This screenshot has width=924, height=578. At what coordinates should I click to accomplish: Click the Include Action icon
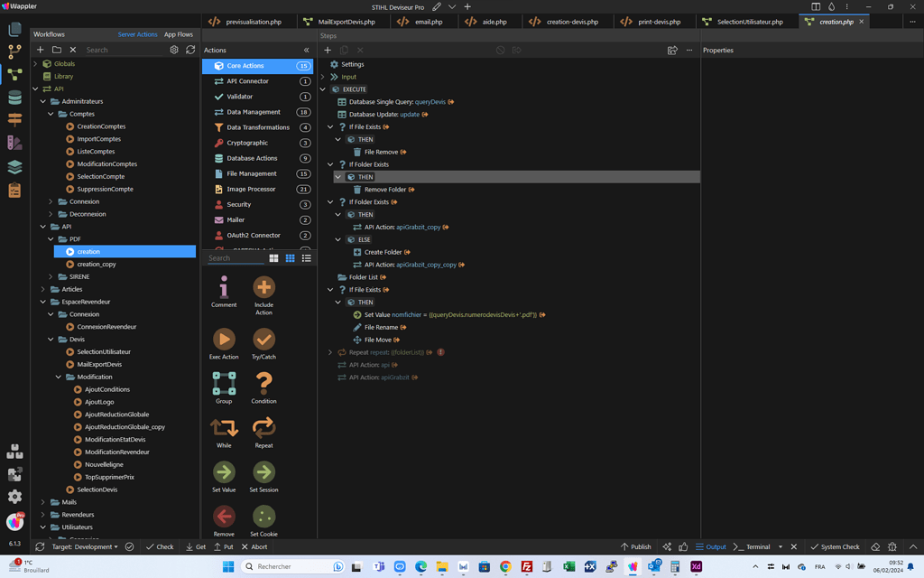263,288
